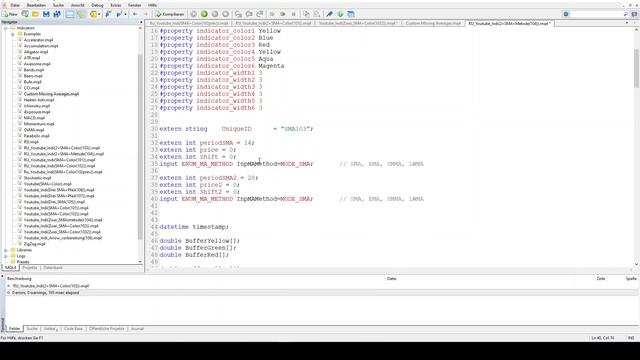Select ZigZag.mq4 in the Navigator tree
The image size is (640, 360).
(x=34, y=244)
